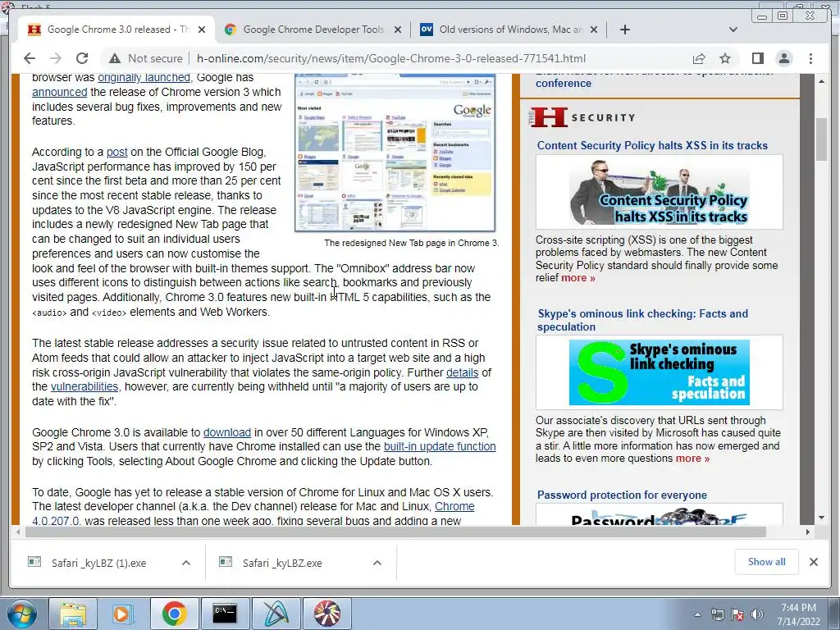Open the side panel icon
This screenshot has height=630, width=840.
point(757,58)
